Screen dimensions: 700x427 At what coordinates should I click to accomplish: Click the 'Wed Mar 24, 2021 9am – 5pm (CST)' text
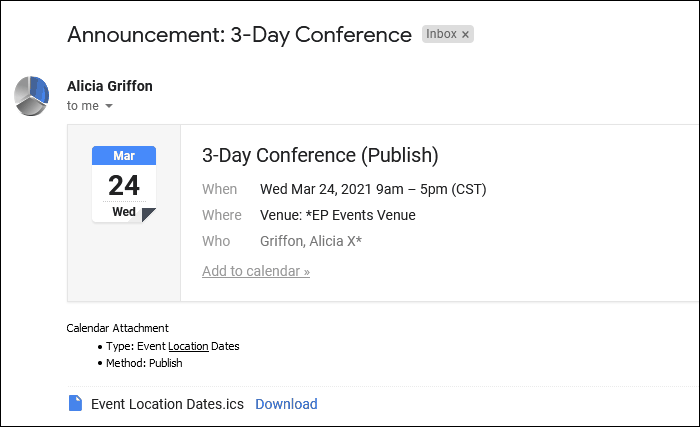point(373,189)
